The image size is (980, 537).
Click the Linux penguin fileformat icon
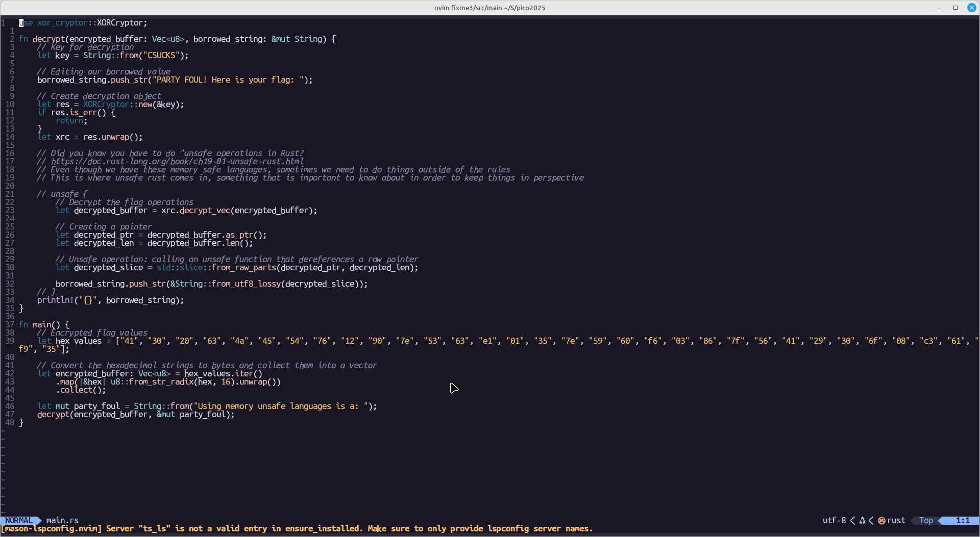(x=862, y=521)
